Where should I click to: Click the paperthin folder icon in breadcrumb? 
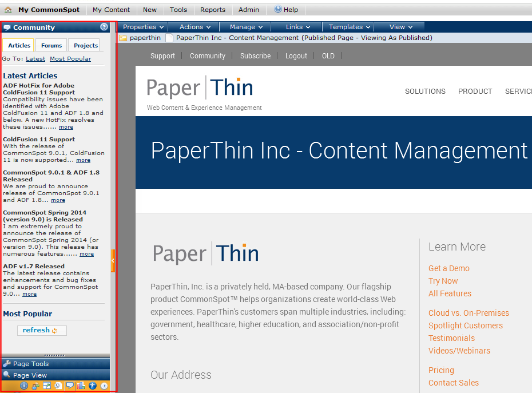pos(123,38)
